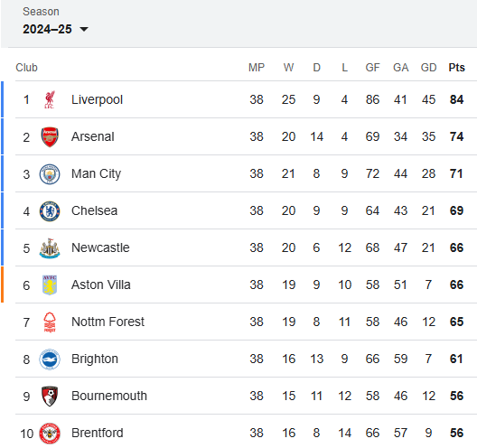The height and width of the screenshot is (448, 477).
Task: Click the Club column header
Action: coord(26,68)
